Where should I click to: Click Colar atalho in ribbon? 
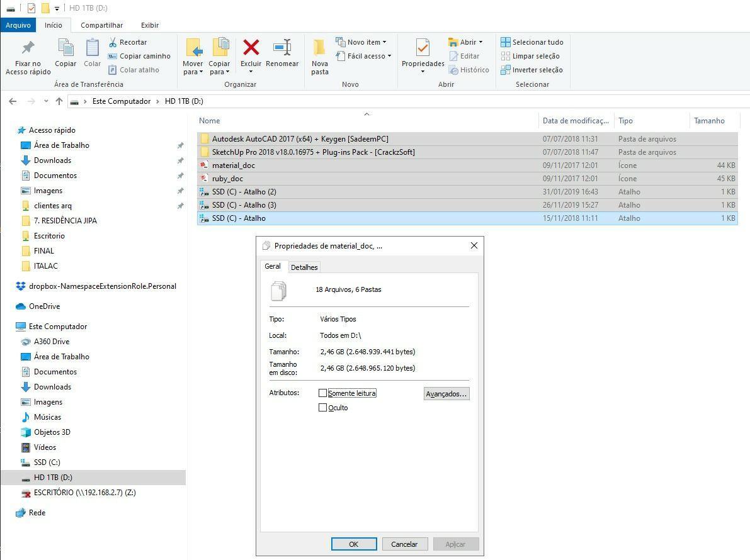tap(134, 70)
